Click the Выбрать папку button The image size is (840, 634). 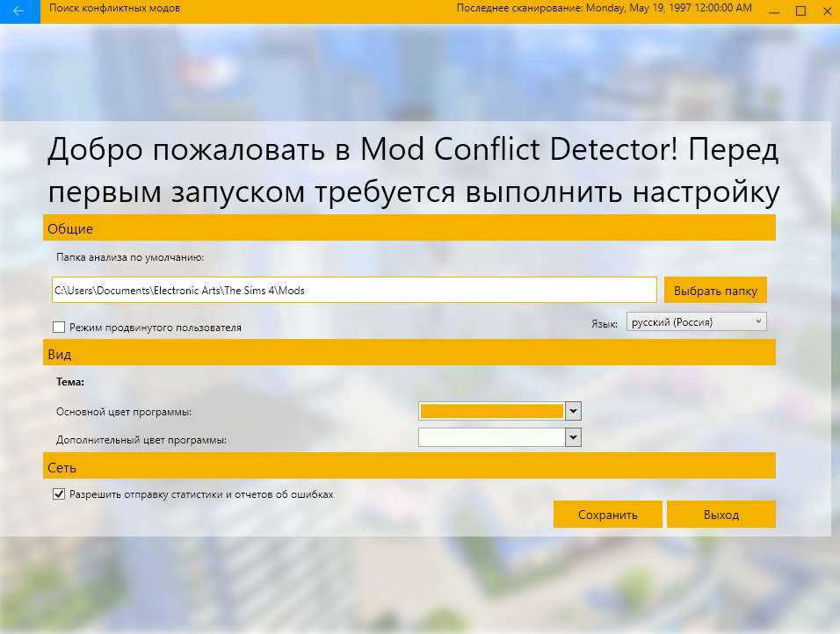715,291
